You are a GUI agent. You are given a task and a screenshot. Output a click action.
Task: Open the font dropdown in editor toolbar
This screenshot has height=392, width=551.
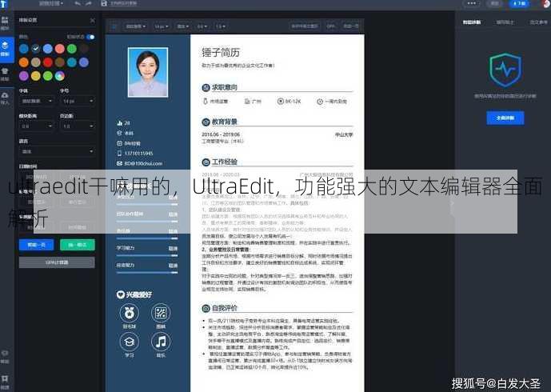point(136,26)
